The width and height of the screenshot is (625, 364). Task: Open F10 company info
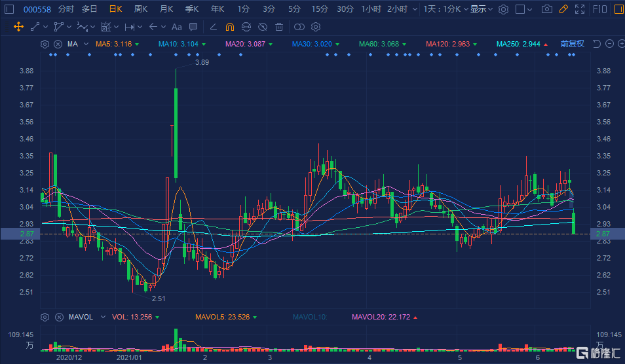[600, 9]
